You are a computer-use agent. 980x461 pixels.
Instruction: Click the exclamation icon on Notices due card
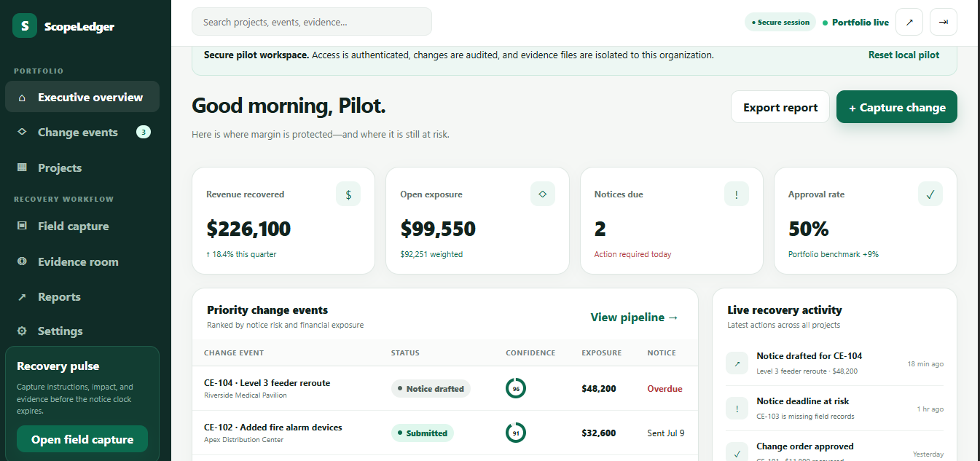(737, 194)
